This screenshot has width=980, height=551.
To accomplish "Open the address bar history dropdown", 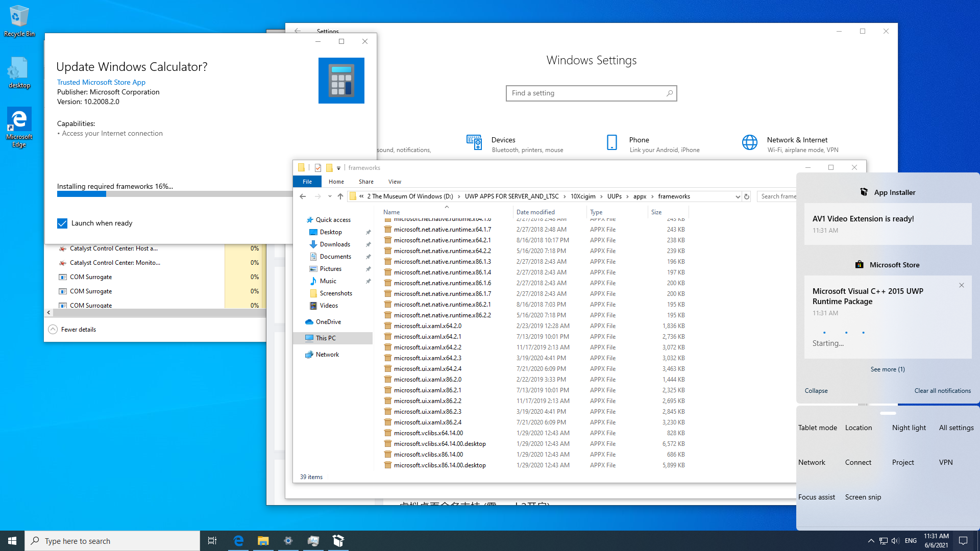I will 738,196.
